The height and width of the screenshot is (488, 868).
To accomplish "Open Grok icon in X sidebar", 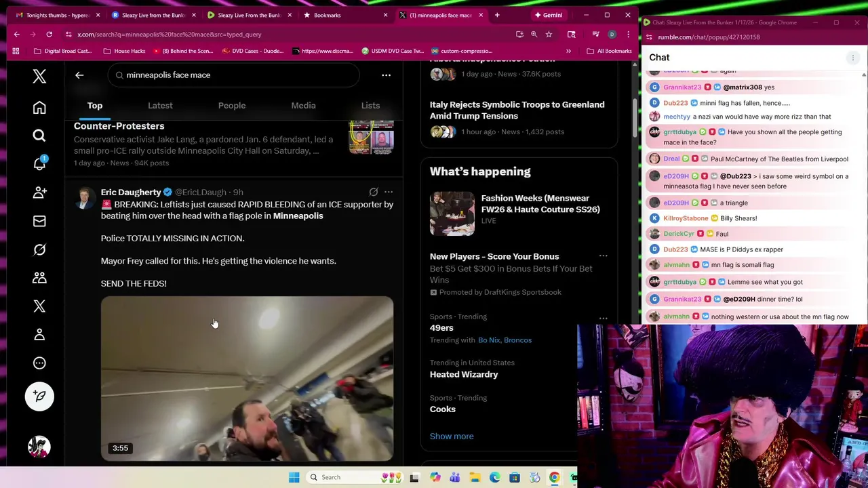I will (39, 249).
